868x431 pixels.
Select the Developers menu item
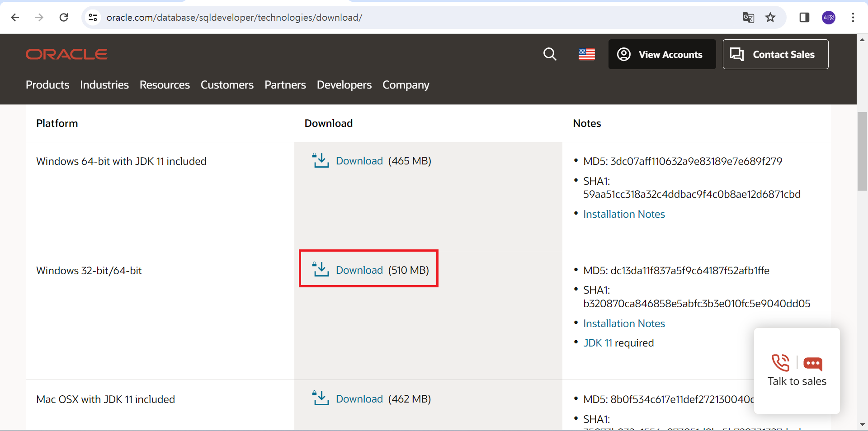click(x=344, y=85)
